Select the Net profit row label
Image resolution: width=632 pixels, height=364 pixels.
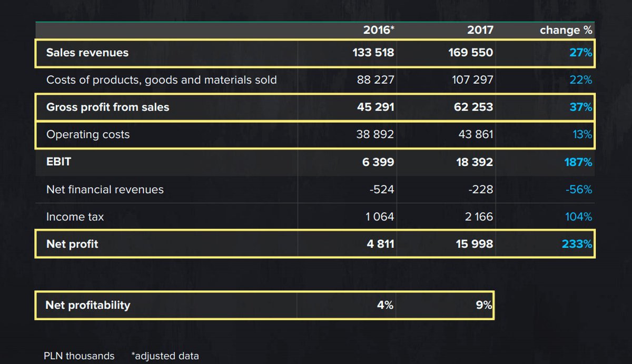click(72, 244)
